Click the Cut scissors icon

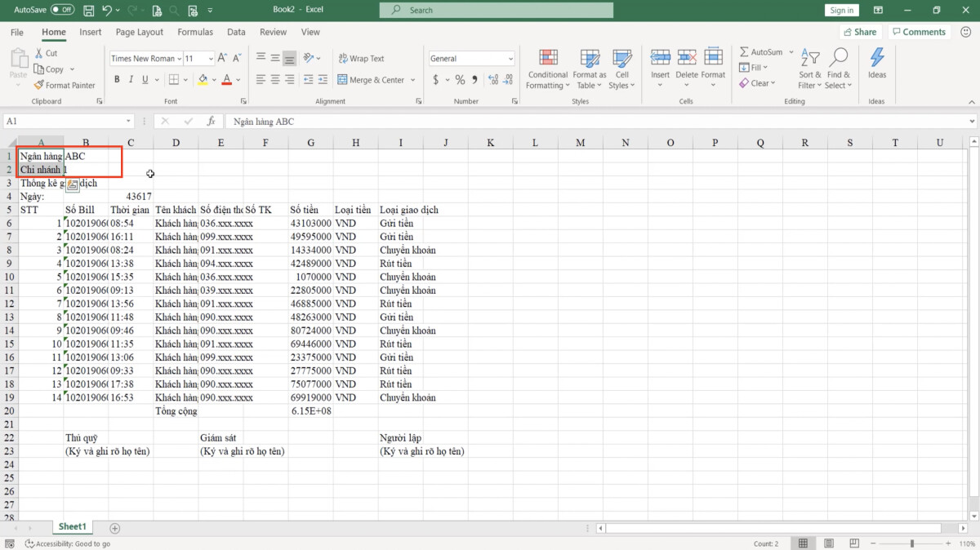39,53
